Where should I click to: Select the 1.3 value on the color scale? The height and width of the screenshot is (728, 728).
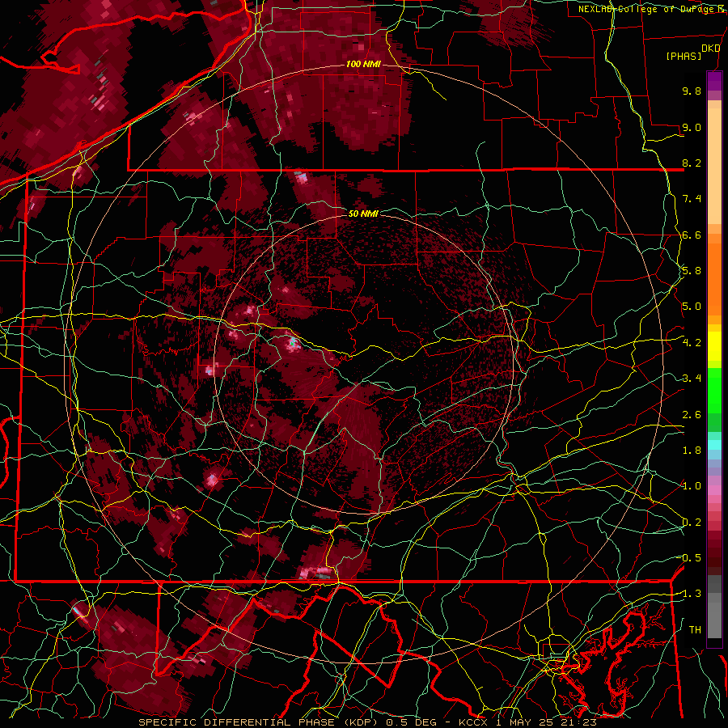[x=692, y=594]
